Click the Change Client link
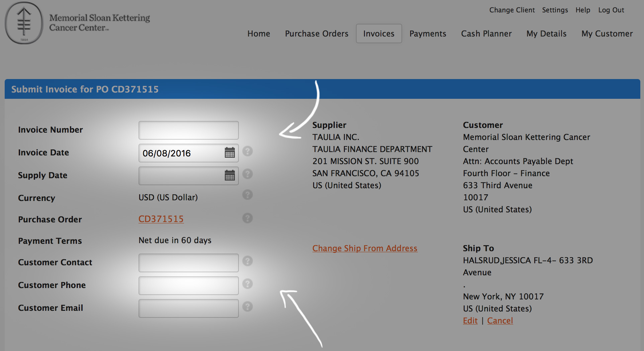644x351 pixels. tap(512, 10)
